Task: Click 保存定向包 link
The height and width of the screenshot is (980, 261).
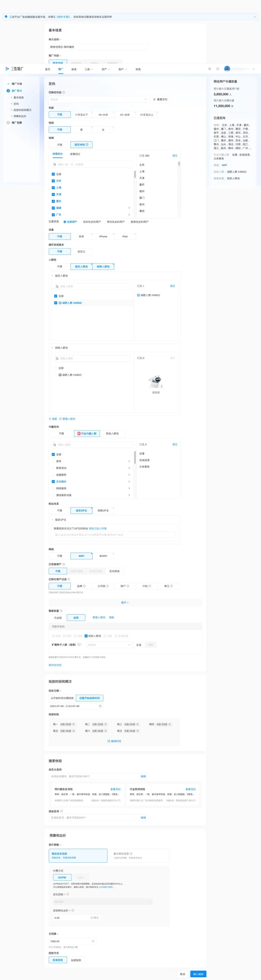Action: [x=55, y=665]
